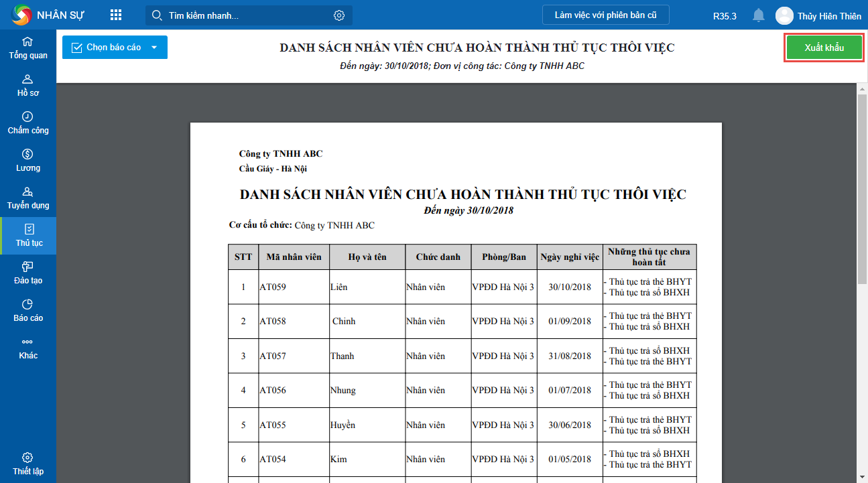Open the app grid launcher icon
This screenshot has width=868, height=483.
coord(116,15)
